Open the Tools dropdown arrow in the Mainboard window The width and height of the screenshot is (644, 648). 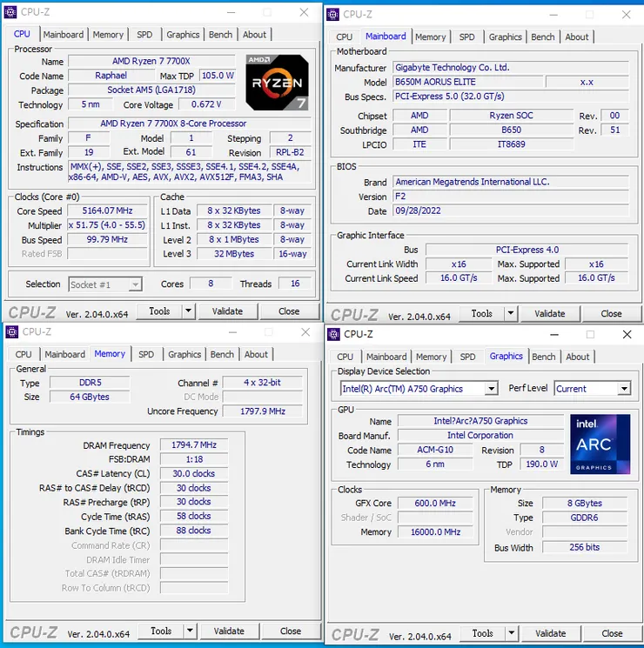(x=510, y=314)
